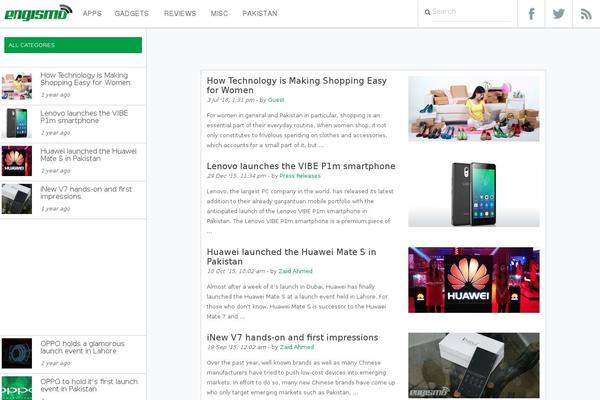Click the ALL CATEGORIES green button
600x400 pixels.
(x=73, y=45)
